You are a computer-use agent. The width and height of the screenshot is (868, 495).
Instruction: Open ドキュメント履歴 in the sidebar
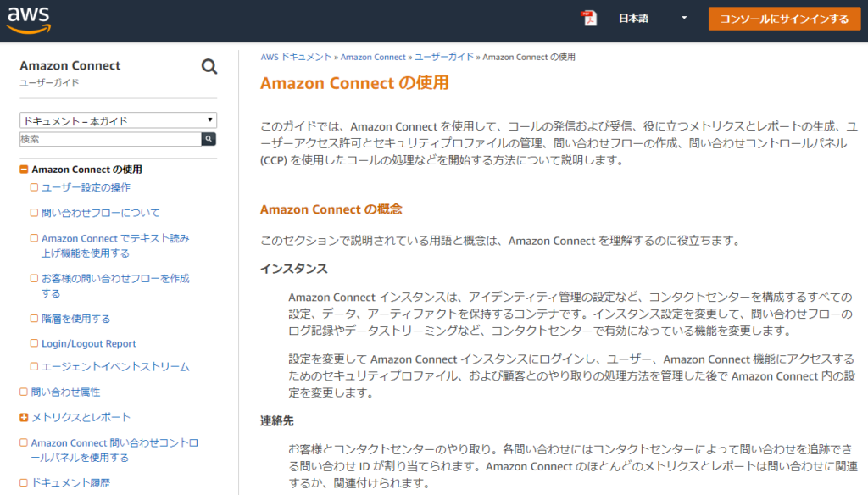pos(70,483)
